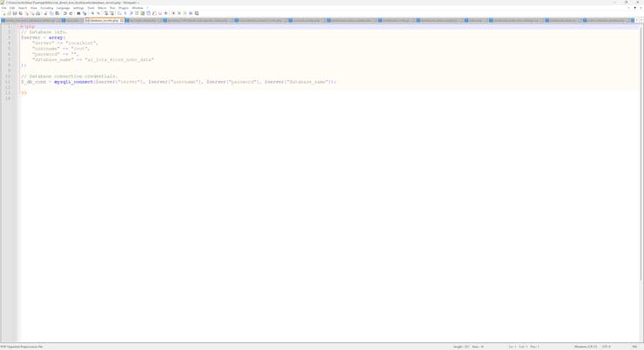The height and width of the screenshot is (350, 644).
Task: Open the View menu
Action: pyautogui.click(x=34, y=8)
